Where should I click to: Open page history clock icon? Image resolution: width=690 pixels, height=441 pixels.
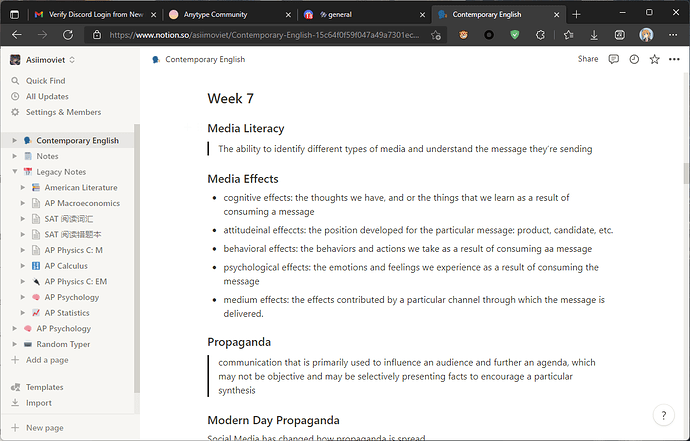(634, 59)
